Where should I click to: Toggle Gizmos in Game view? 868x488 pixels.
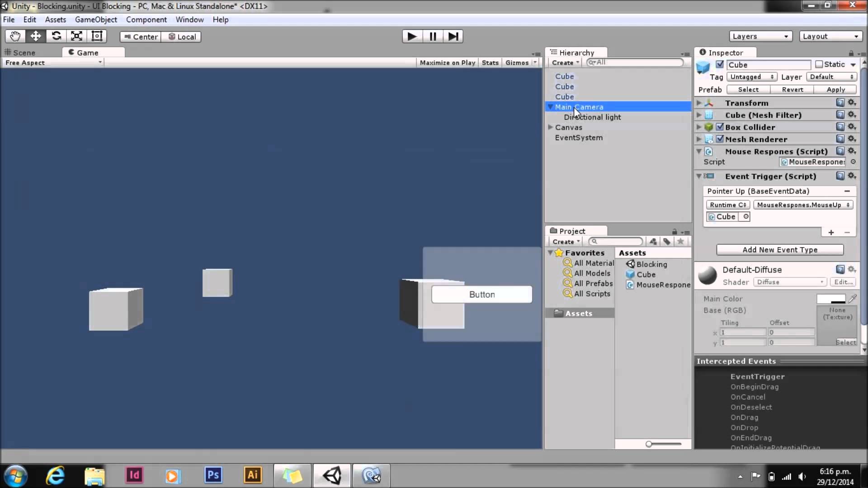517,63
